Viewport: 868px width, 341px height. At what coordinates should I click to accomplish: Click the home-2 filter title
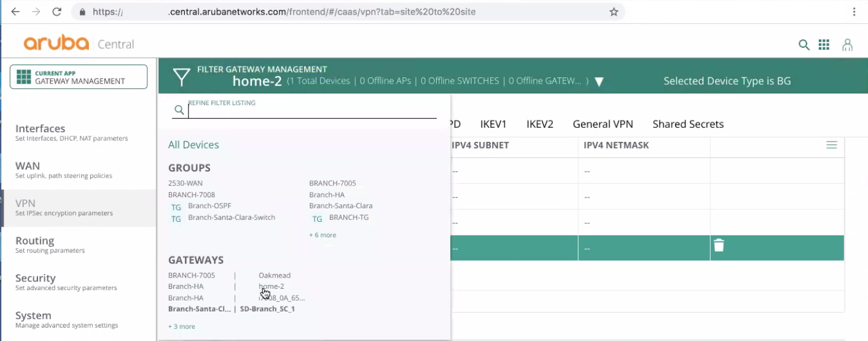pyautogui.click(x=257, y=81)
